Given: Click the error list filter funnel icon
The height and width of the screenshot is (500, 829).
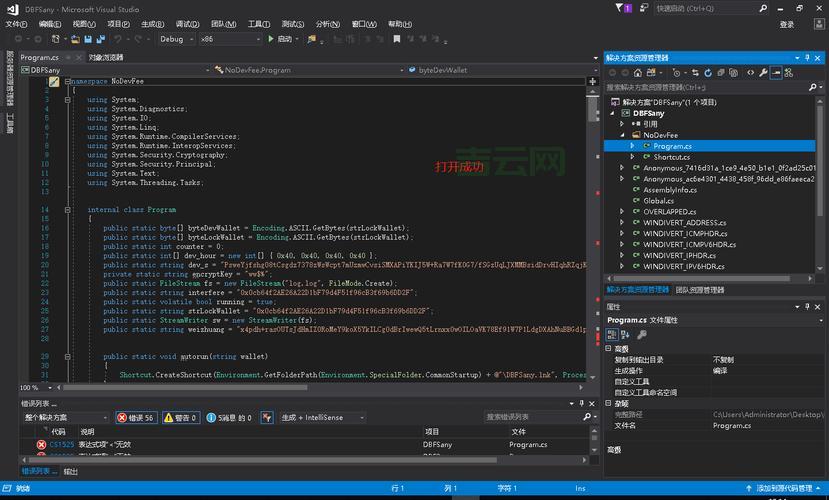Looking at the screenshot, I should click(x=268, y=417).
